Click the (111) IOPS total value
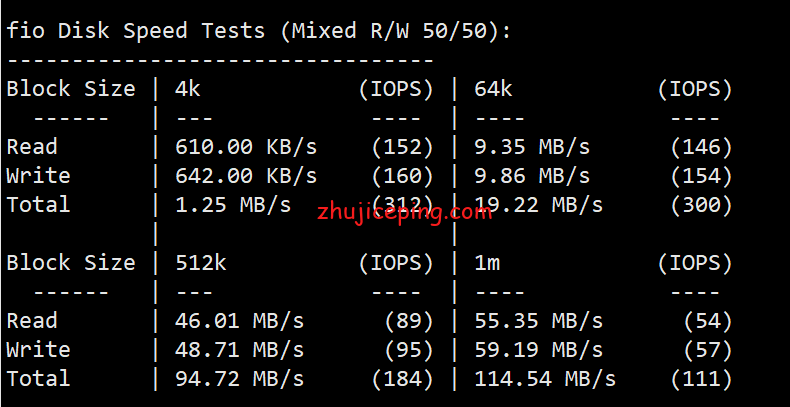Viewport: 790px width, 407px height. tap(701, 379)
